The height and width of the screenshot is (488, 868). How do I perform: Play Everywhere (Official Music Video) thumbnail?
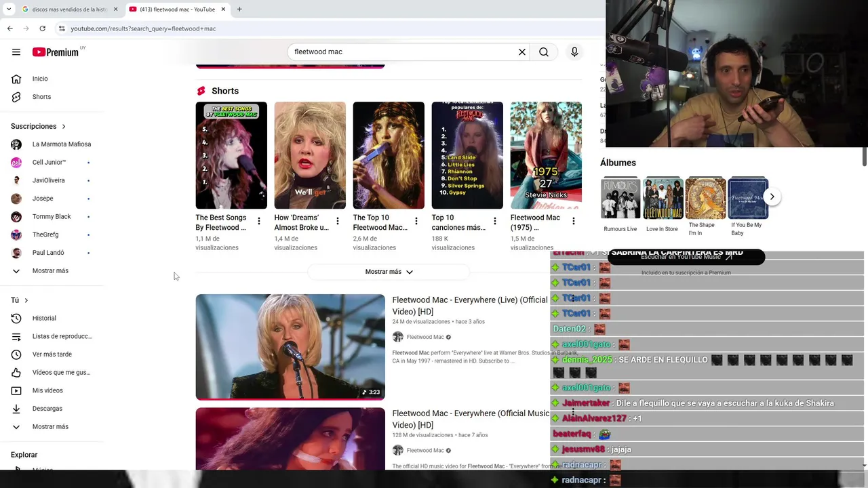point(290,439)
